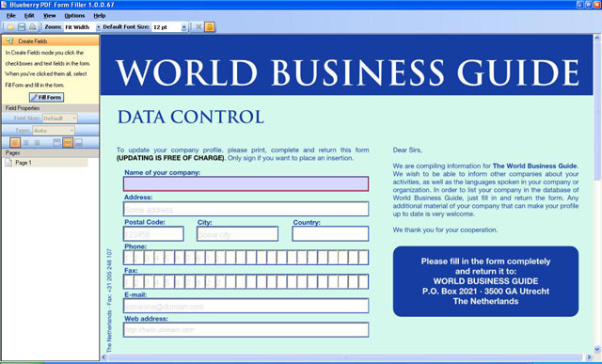Click the horizontal scrollbar left arrow
Image resolution: width=602 pixels, height=364 pixels.
[x=104, y=357]
